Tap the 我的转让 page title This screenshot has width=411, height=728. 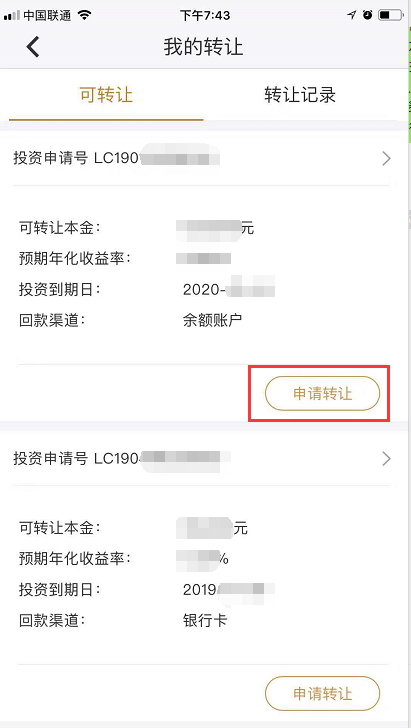point(203,47)
